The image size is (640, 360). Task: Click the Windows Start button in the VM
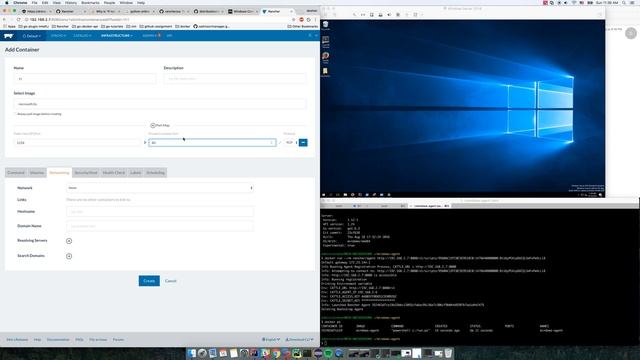tap(324, 195)
